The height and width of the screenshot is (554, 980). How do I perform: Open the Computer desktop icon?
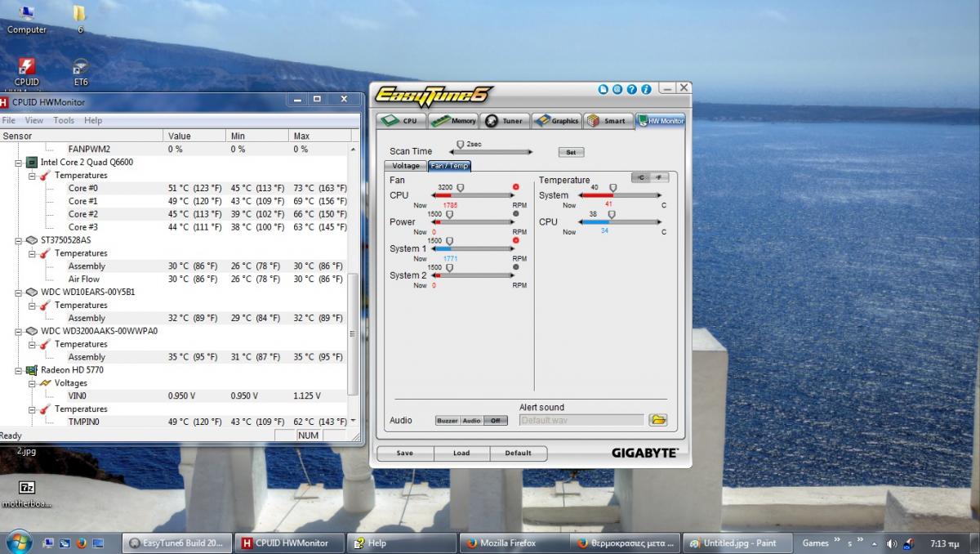[x=26, y=19]
